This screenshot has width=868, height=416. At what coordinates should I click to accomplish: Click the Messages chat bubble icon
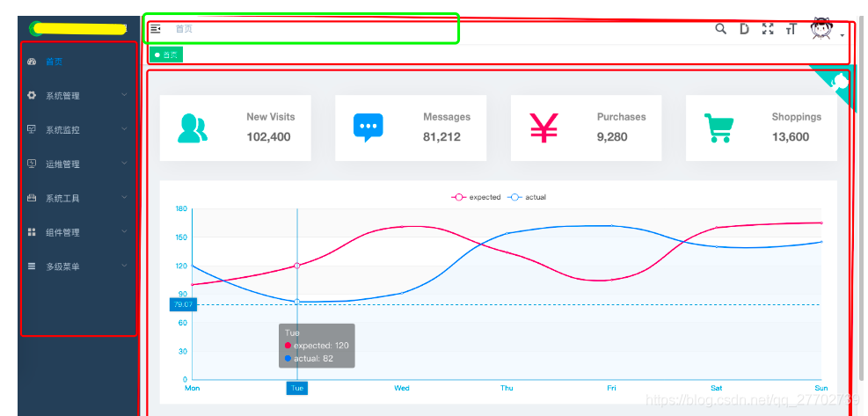368,128
